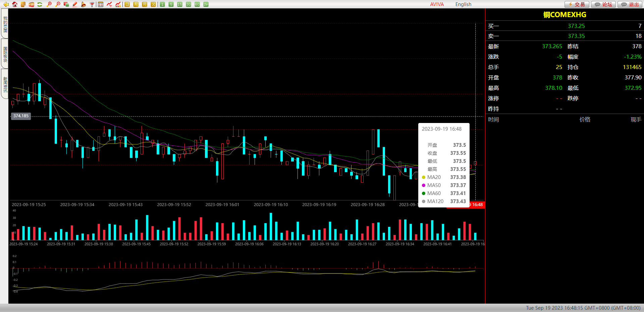The image size is (644, 312).
Task: Click the yellow back arrow icon
Action: 6,4
